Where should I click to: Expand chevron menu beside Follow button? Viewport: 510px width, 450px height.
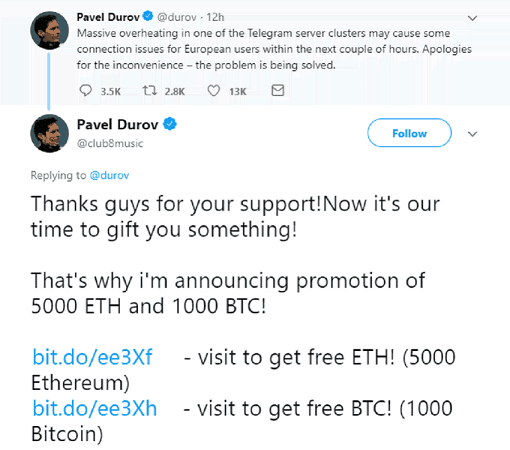(472, 134)
